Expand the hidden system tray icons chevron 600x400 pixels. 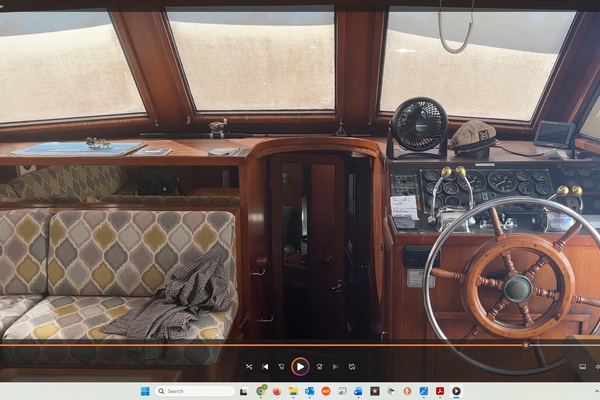[x=596, y=391]
